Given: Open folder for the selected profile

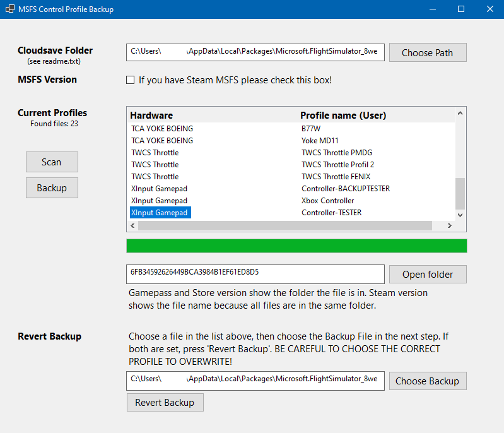Looking at the screenshot, I should (x=428, y=275).
